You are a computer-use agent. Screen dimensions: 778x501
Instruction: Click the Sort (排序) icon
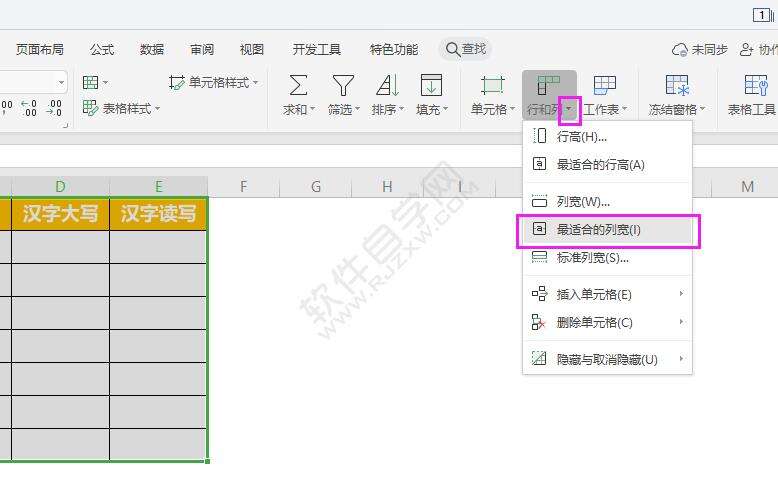(388, 85)
